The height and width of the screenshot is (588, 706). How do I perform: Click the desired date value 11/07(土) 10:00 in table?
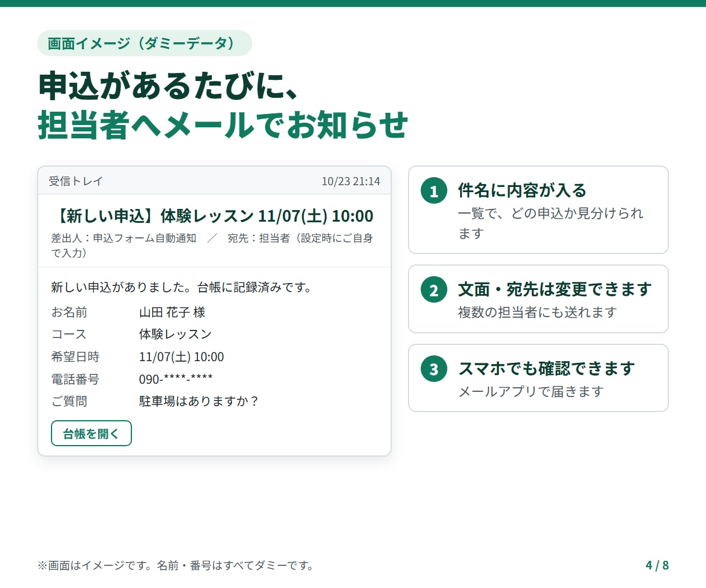coord(181,357)
